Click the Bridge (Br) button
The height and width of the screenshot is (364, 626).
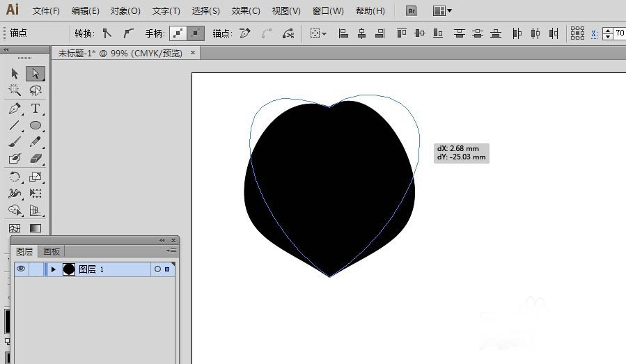click(411, 11)
